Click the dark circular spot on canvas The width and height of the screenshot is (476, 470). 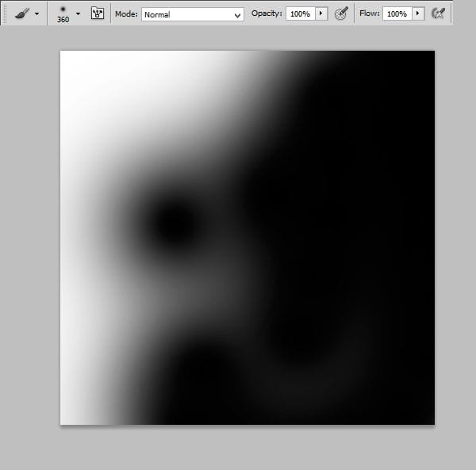pyautogui.click(x=172, y=224)
